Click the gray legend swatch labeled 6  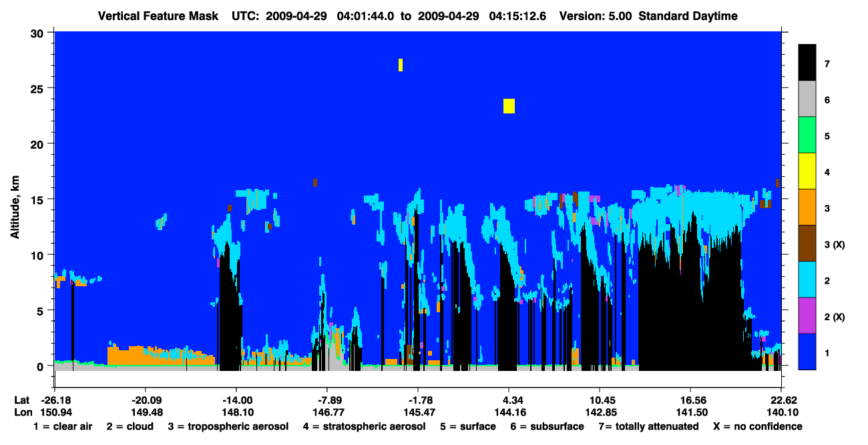[x=807, y=99]
